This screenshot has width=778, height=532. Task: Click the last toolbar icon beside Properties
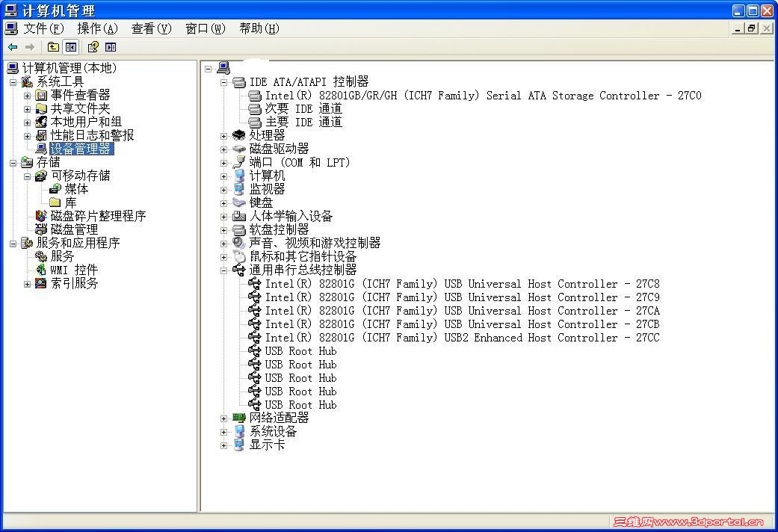pyautogui.click(x=111, y=47)
